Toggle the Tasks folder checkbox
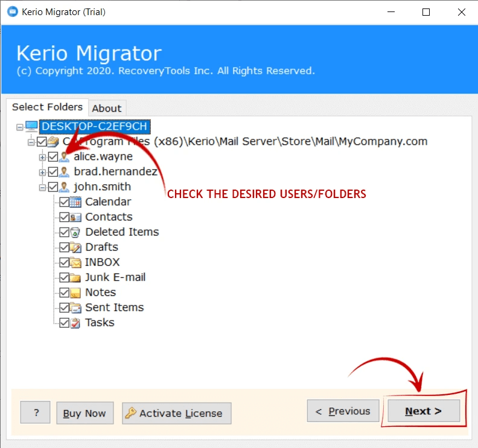This screenshot has width=478, height=448. pos(65,323)
